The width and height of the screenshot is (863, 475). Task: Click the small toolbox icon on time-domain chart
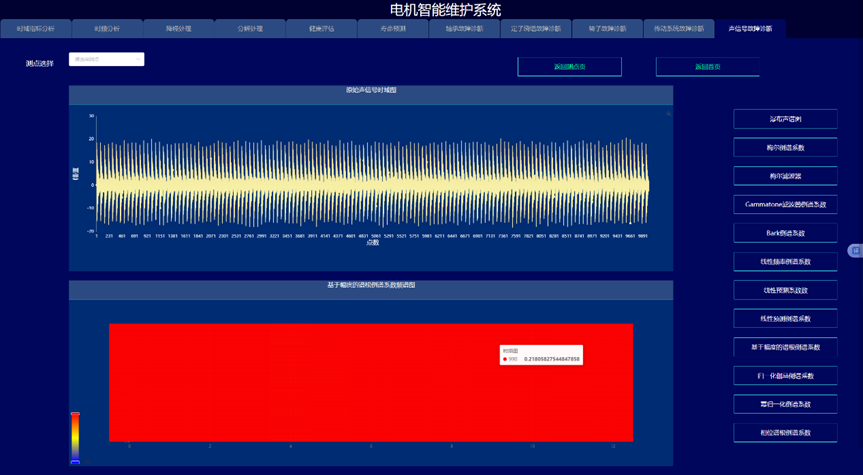click(x=668, y=114)
